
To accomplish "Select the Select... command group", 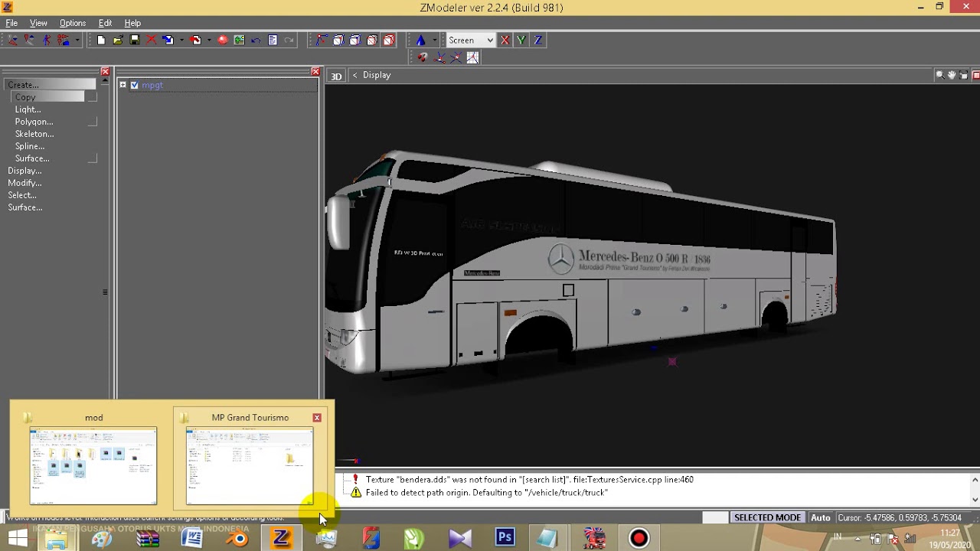I will (x=22, y=195).
